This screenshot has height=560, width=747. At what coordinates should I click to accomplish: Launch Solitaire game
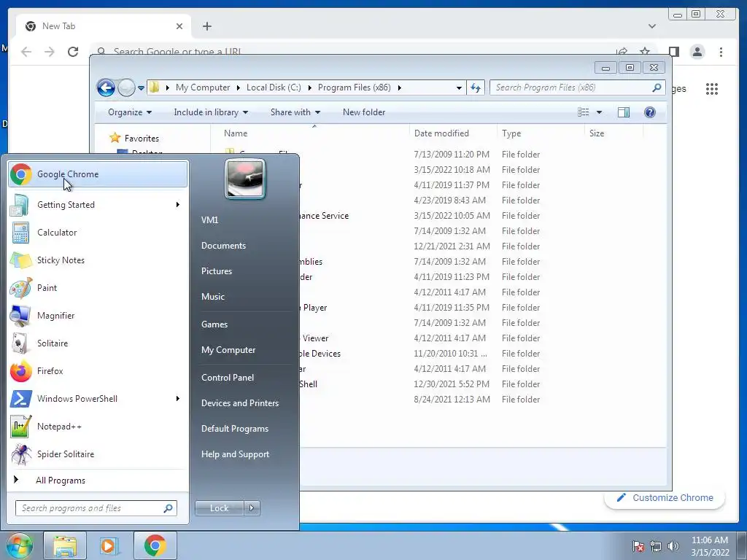click(x=98, y=343)
